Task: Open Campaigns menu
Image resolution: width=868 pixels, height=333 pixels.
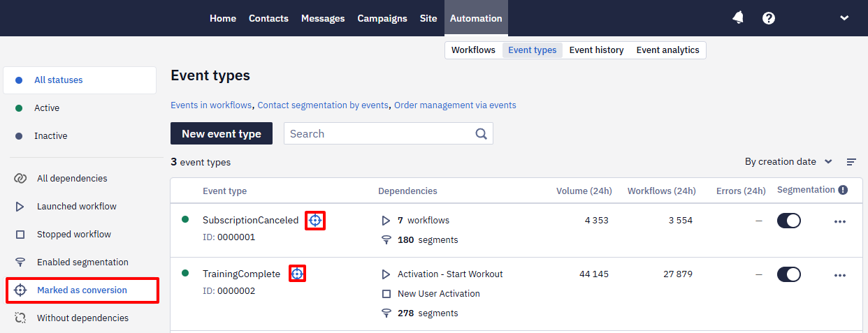Action: click(382, 18)
